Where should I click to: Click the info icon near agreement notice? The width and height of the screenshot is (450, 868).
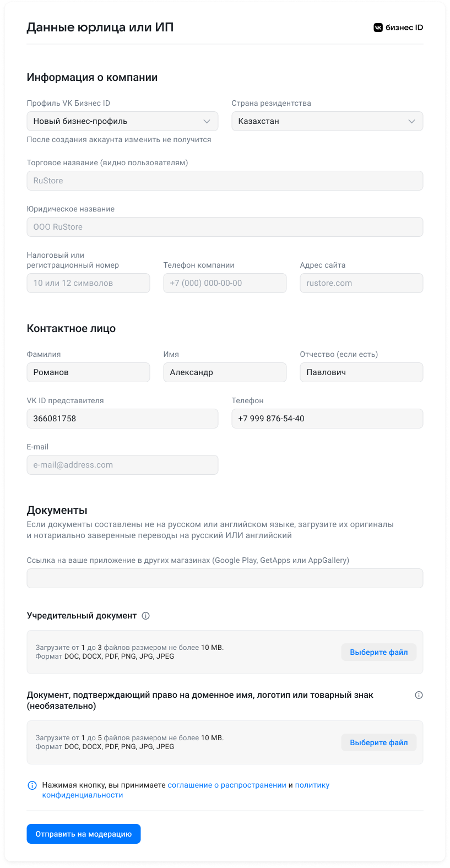[x=32, y=785]
